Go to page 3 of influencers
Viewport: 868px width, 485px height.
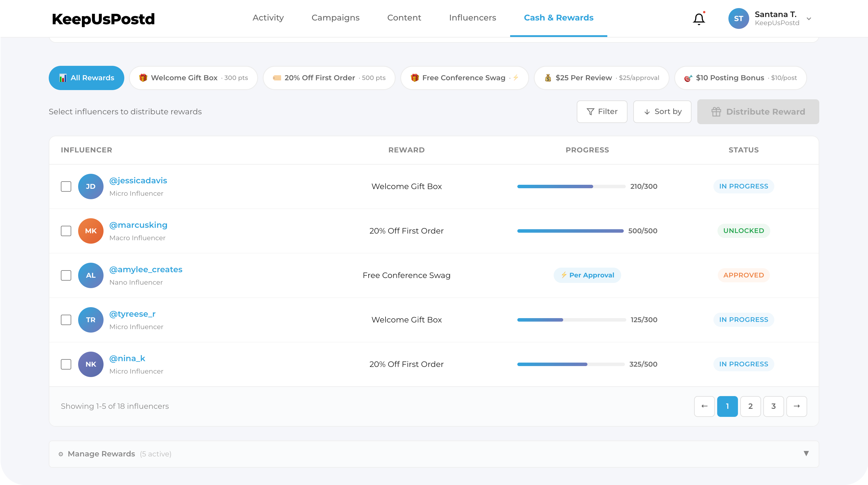[x=774, y=406]
